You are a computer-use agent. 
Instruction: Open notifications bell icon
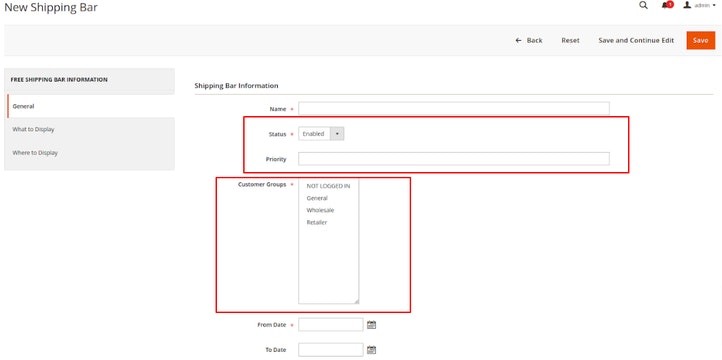coord(667,5)
